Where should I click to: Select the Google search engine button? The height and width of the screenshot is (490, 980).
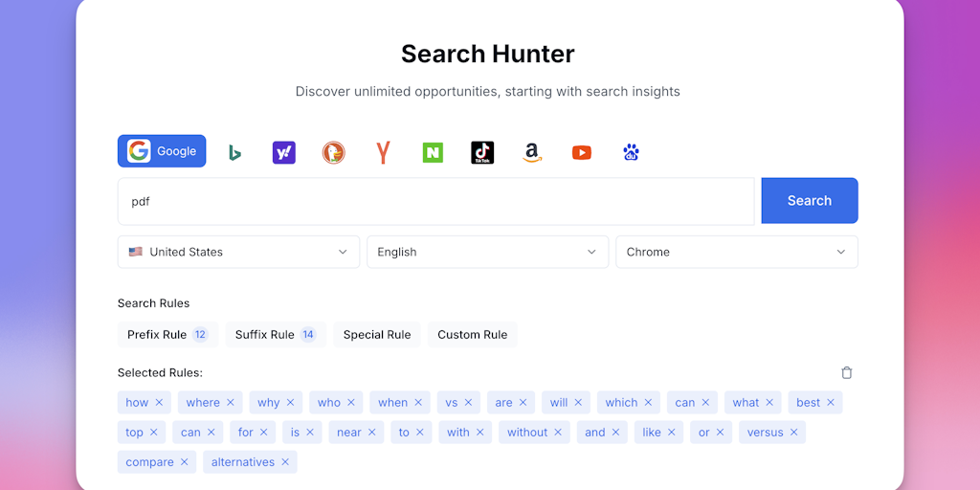(x=161, y=151)
